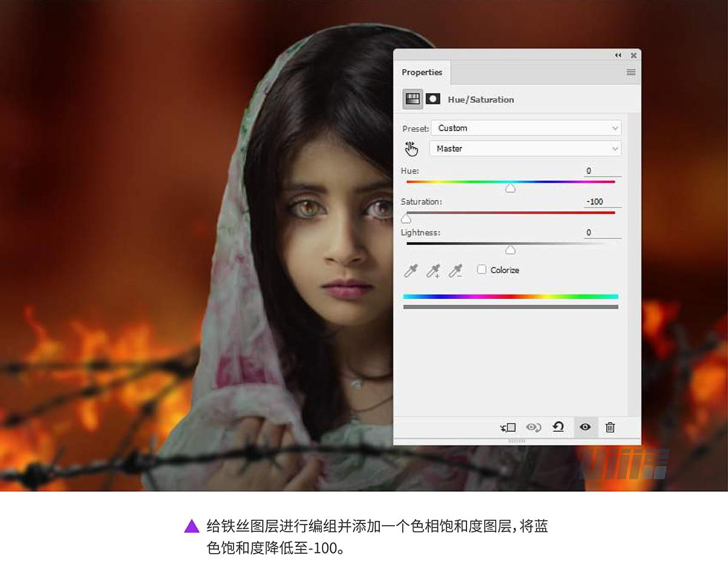Open the Master color range dropdown
The image size is (728, 564).
525,149
